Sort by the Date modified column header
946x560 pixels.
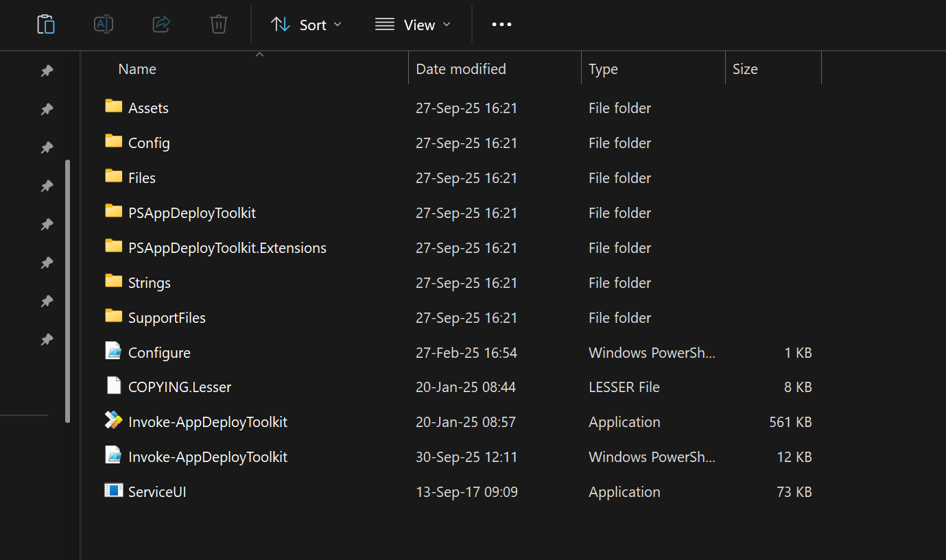(461, 69)
